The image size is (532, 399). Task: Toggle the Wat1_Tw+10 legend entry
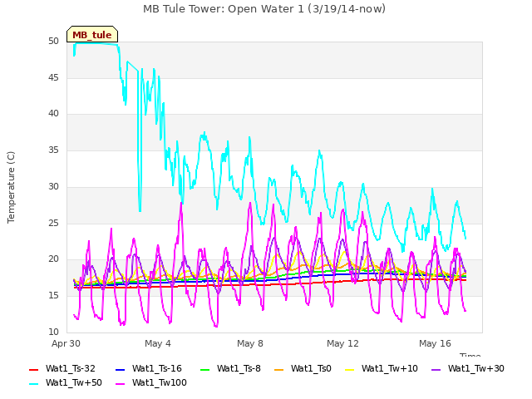point(381,368)
